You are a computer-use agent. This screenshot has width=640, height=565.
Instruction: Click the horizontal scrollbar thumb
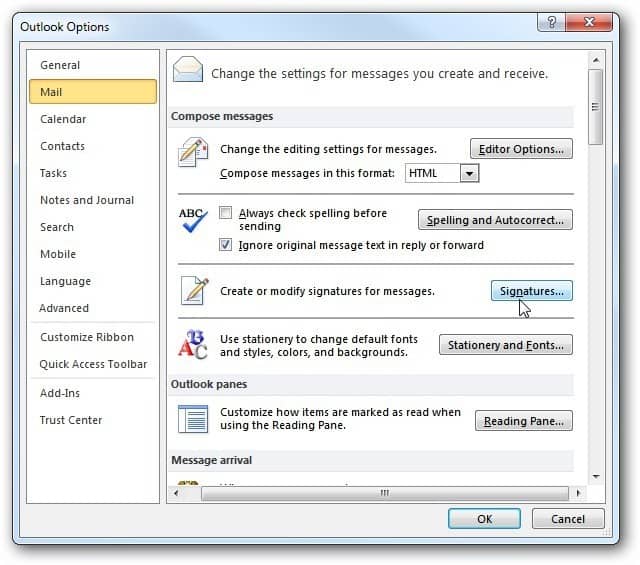384,493
